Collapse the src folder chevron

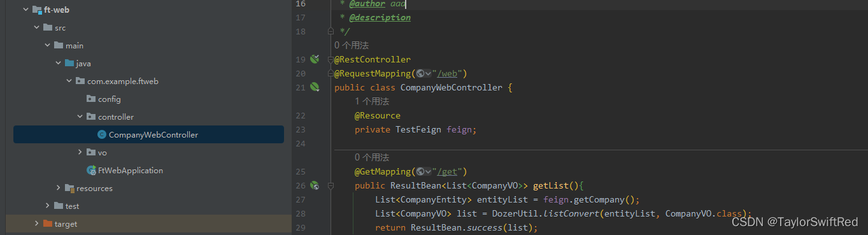coord(36,27)
